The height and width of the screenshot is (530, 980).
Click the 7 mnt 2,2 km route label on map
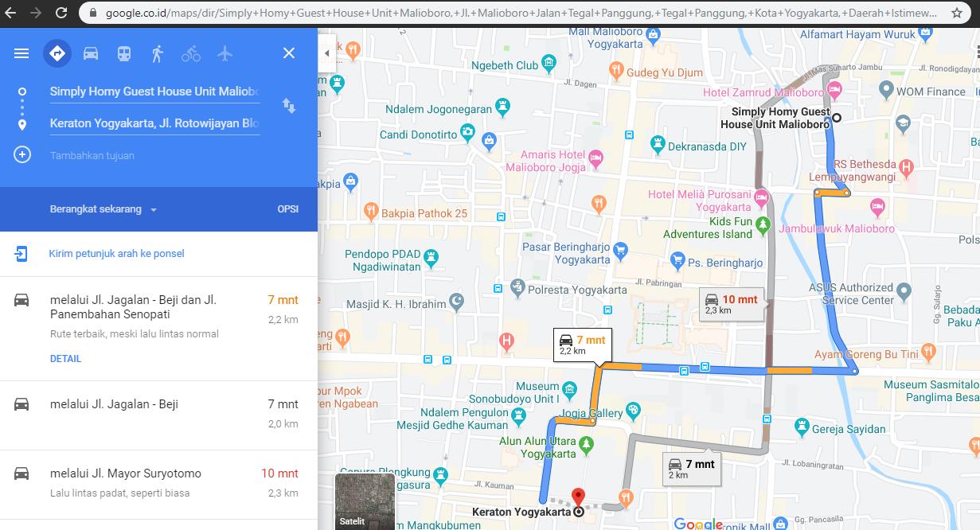(x=583, y=345)
